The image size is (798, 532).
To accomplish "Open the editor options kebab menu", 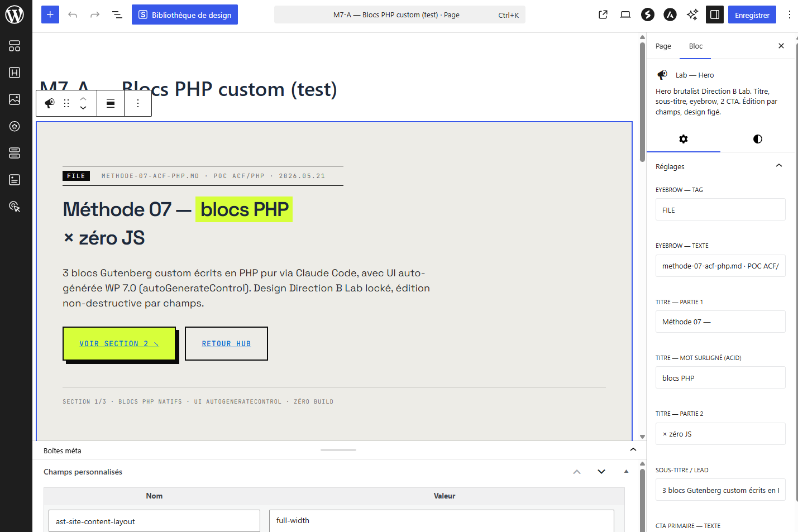I will pos(790,15).
